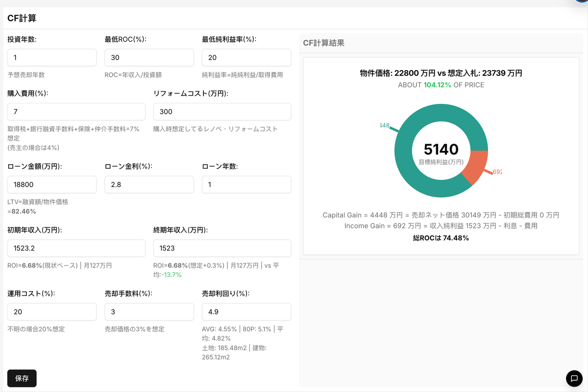Image resolution: width=588 pixels, height=392 pixels.
Task: Select the 最低純利益率(%) input
Action: click(246, 57)
